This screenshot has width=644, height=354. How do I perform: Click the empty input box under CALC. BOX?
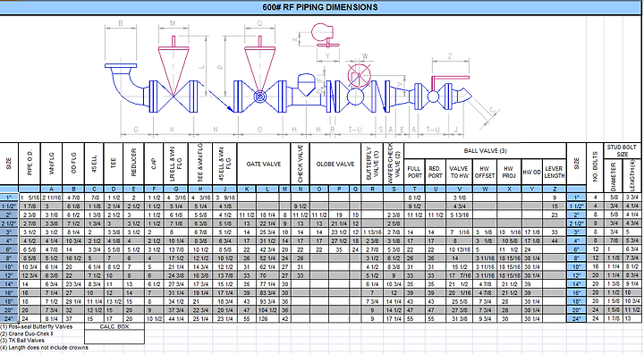[114, 337]
